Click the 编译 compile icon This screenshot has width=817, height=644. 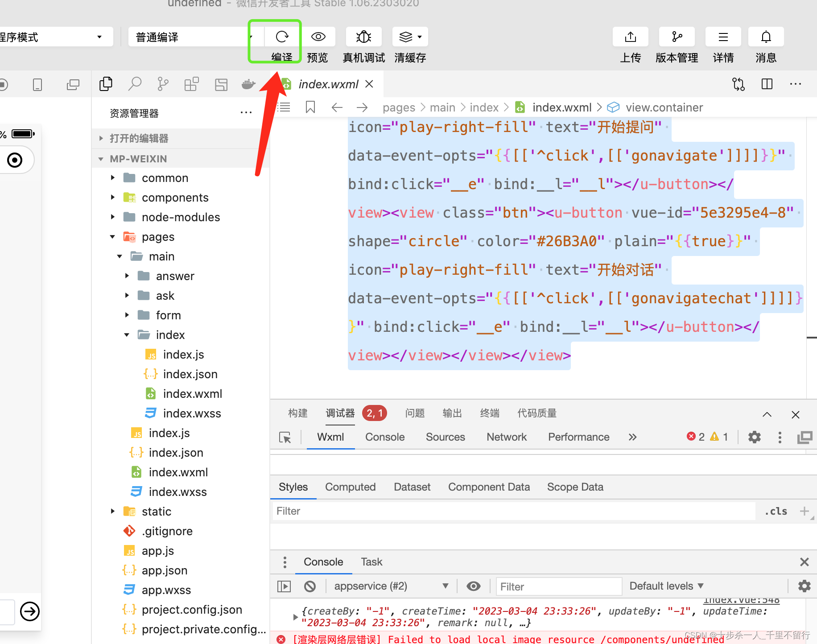click(x=282, y=37)
